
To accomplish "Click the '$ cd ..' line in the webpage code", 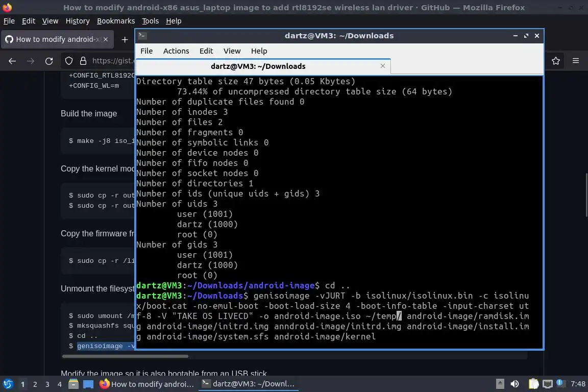I will (83, 336).
